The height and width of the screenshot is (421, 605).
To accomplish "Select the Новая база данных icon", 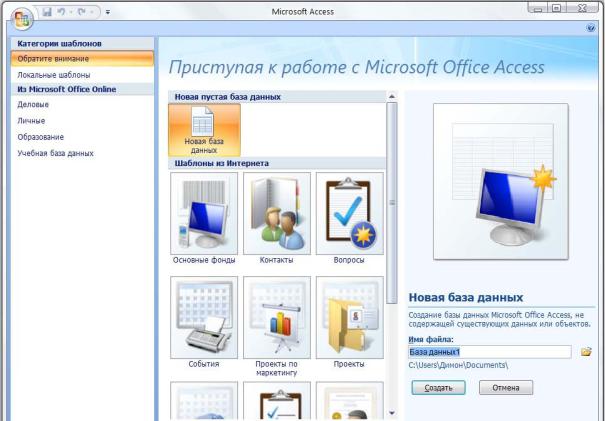I will (x=204, y=130).
